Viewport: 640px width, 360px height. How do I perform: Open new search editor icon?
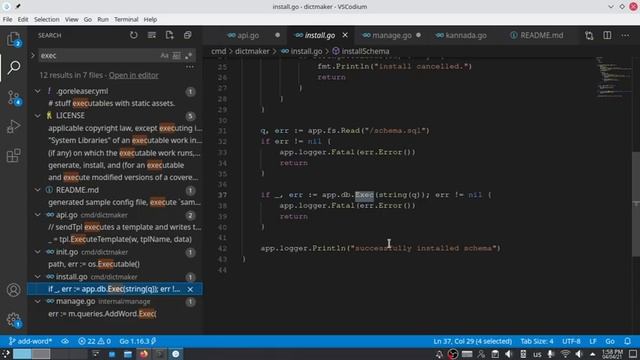pos(169,35)
